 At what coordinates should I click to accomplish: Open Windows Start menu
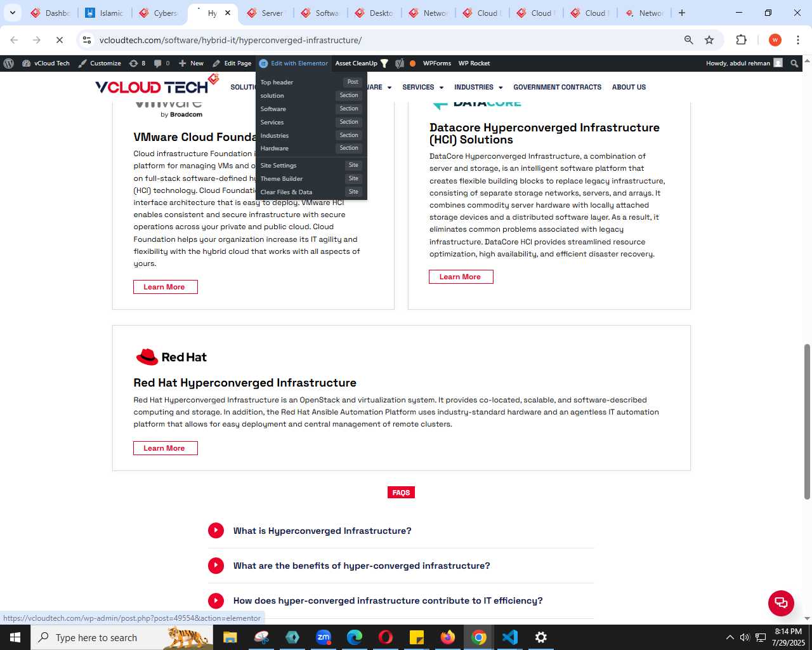[x=15, y=637]
